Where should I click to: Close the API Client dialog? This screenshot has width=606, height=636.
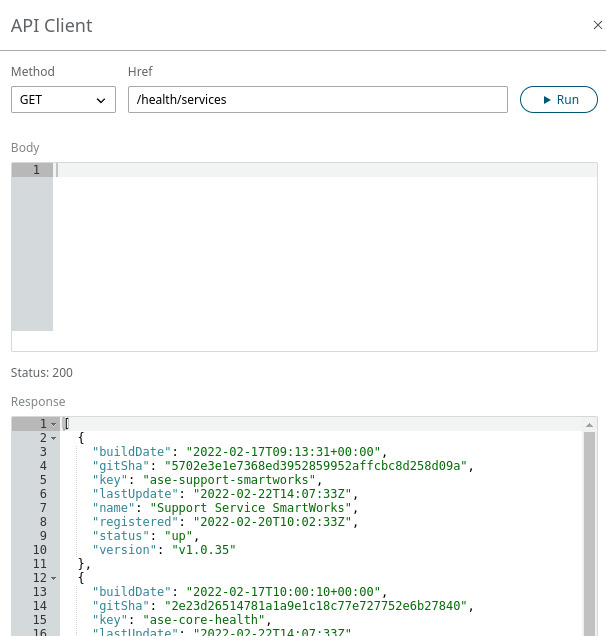[x=597, y=26]
